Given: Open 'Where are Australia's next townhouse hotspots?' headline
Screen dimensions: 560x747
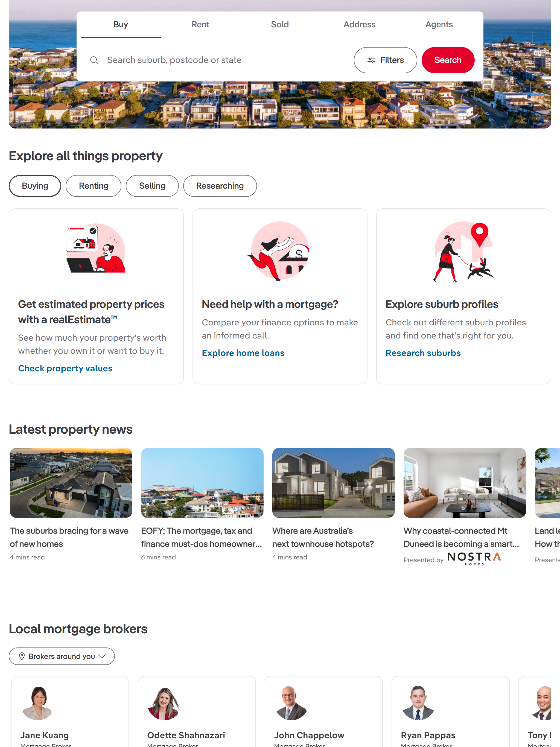Looking at the screenshot, I should tap(323, 537).
